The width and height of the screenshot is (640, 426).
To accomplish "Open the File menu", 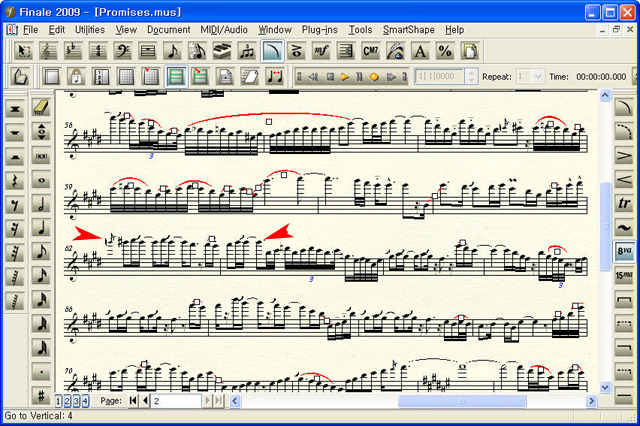I will click(30, 30).
